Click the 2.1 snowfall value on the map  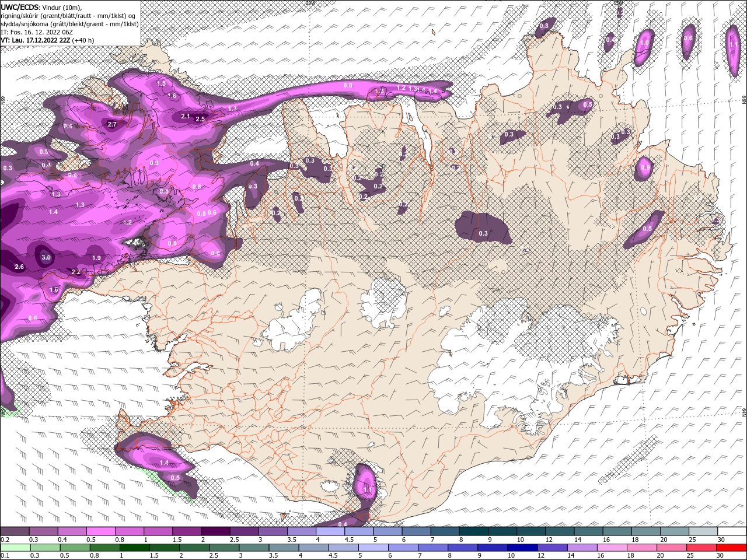(x=186, y=116)
